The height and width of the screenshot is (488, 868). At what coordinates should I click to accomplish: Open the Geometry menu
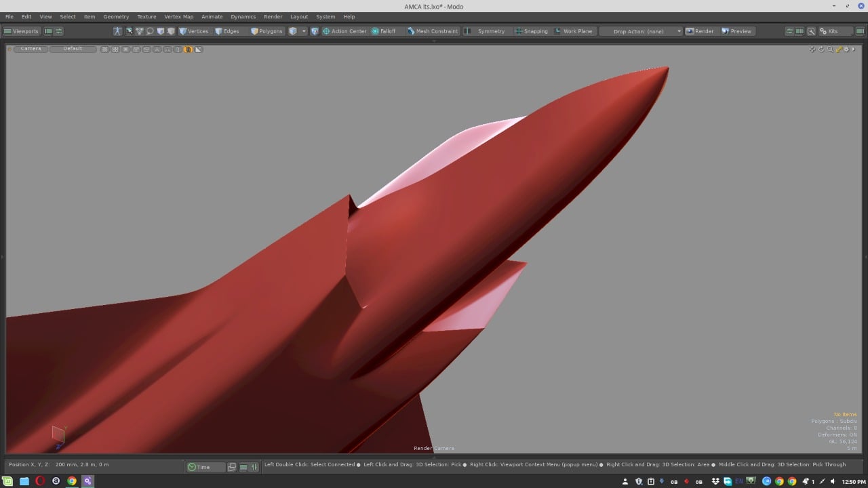tap(116, 16)
